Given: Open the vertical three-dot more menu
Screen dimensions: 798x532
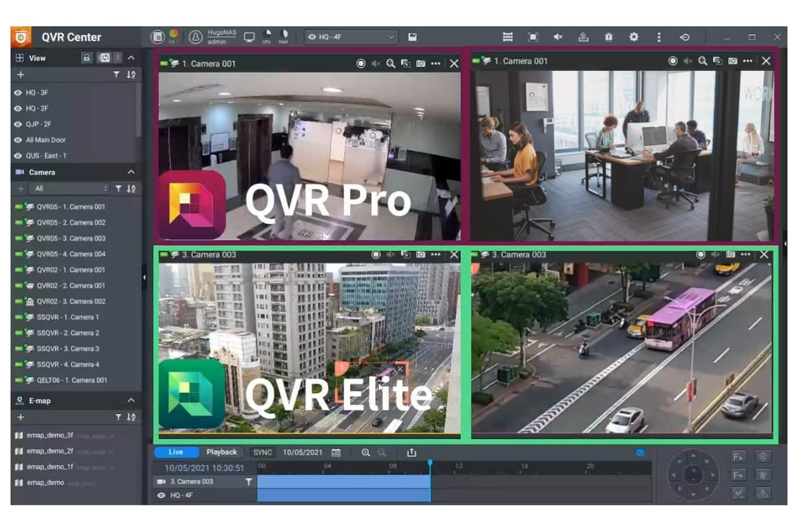Looking at the screenshot, I should (659, 37).
